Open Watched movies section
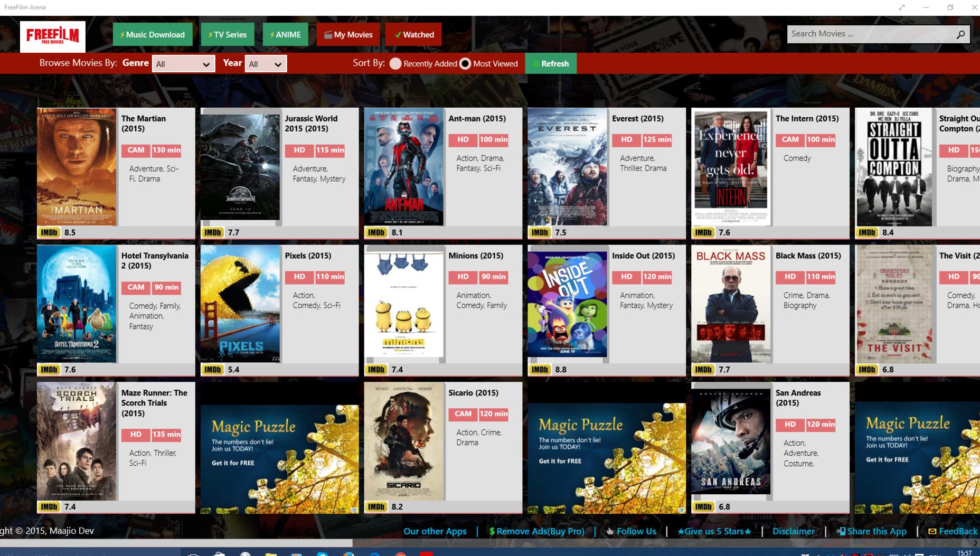The image size is (980, 556). (413, 35)
